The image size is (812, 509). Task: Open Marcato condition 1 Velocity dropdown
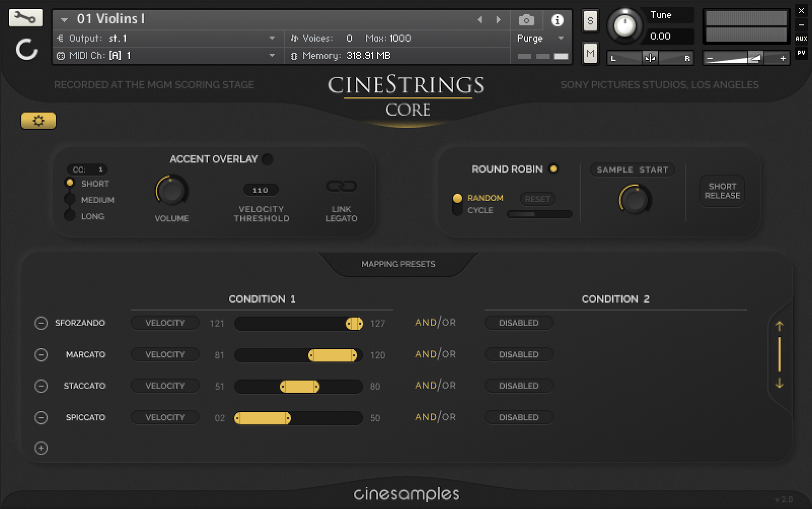(x=165, y=355)
